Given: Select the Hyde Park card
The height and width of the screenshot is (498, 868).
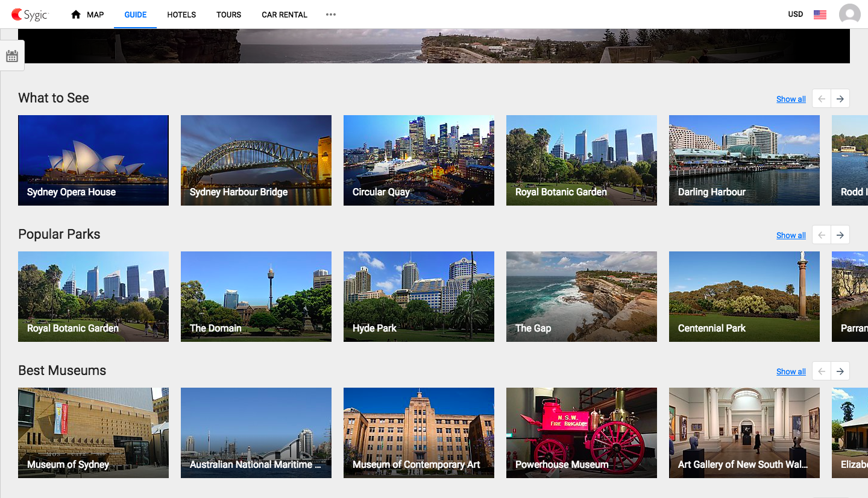Looking at the screenshot, I should point(419,297).
